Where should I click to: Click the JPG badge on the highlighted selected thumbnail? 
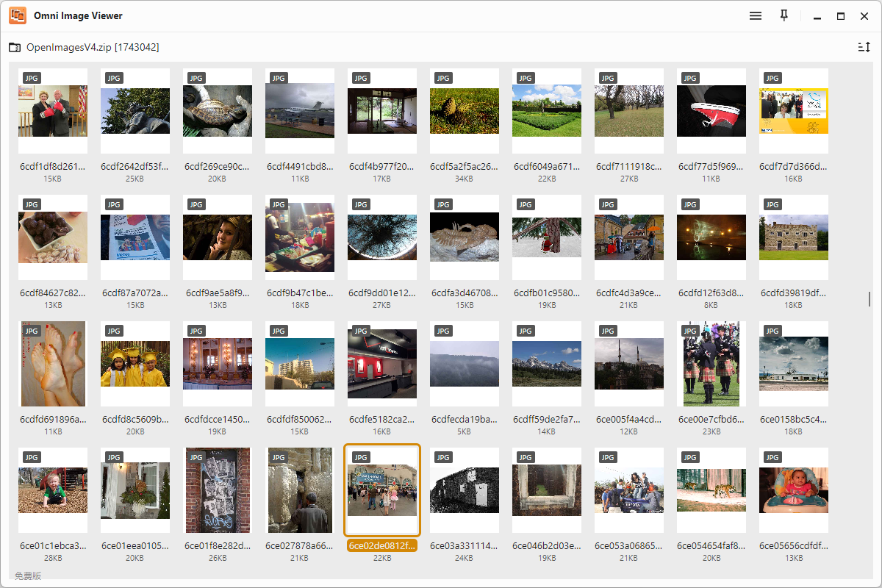360,456
